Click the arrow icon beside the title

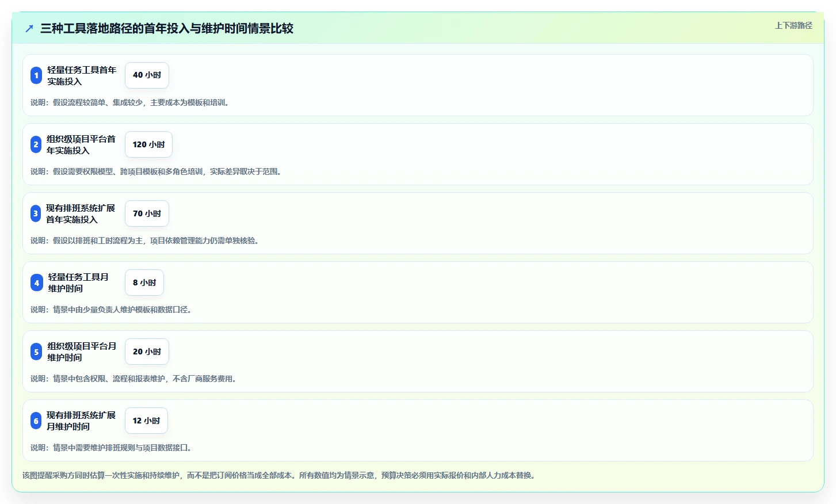[x=29, y=28]
